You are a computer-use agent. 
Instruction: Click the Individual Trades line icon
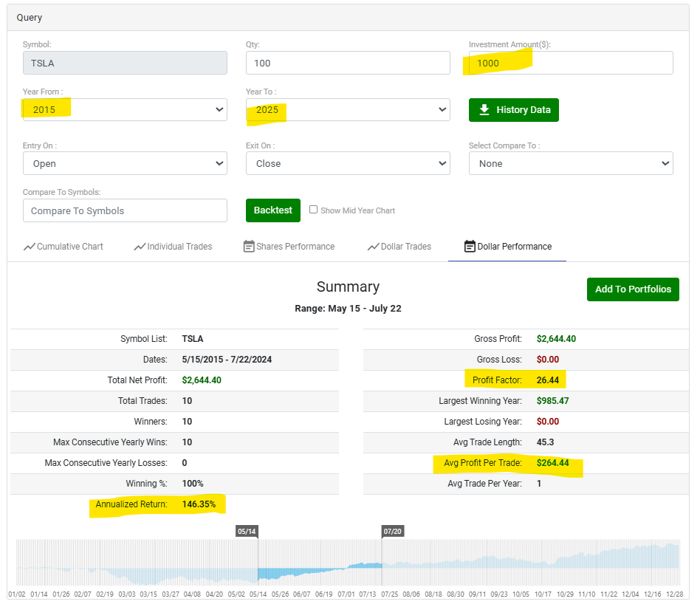tap(140, 247)
